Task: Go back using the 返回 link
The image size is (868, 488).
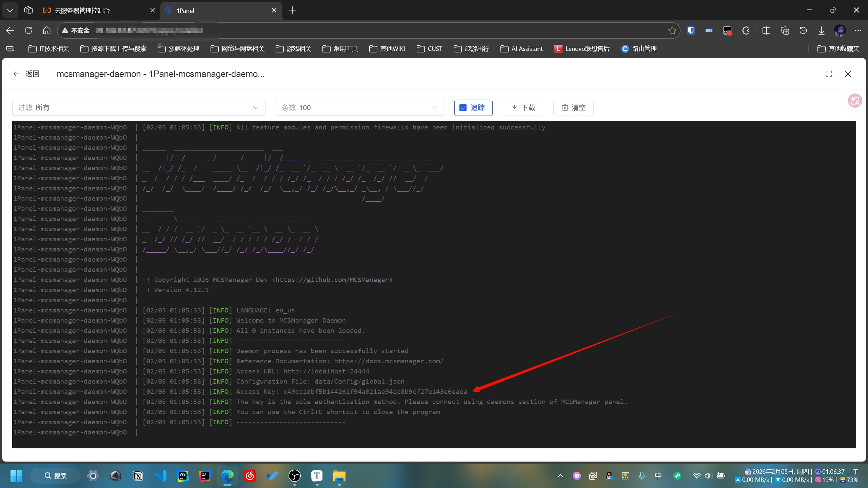Action: tap(26, 74)
